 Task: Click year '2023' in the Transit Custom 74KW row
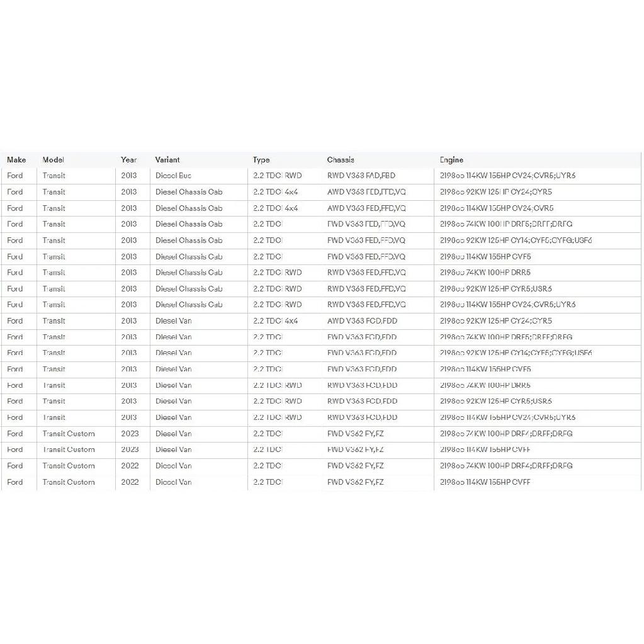coord(130,434)
